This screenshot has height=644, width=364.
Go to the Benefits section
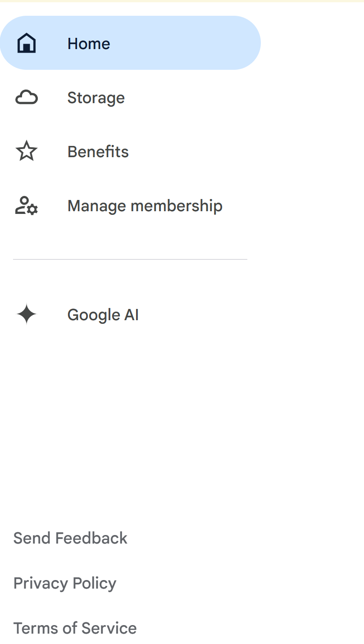[98, 152]
